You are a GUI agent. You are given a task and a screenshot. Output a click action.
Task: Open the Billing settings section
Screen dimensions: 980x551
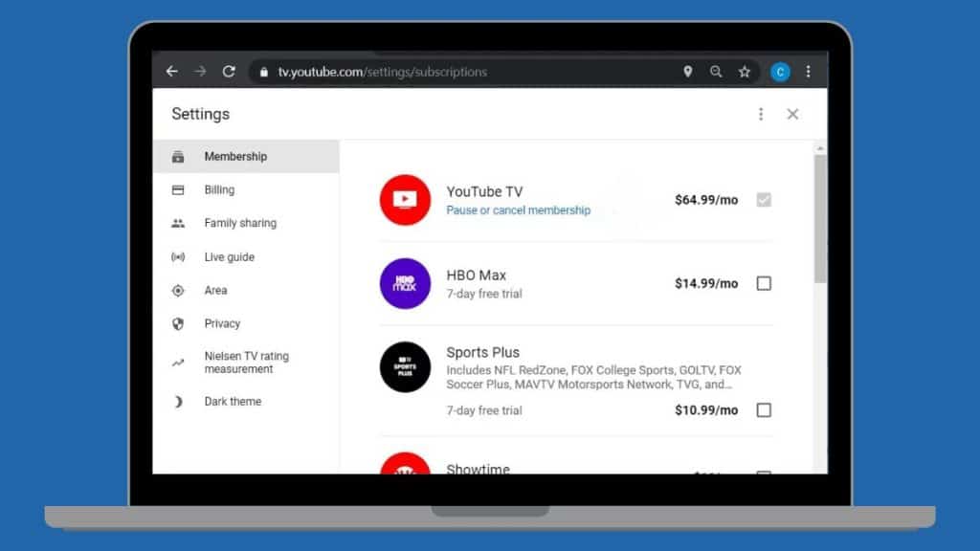(246, 190)
